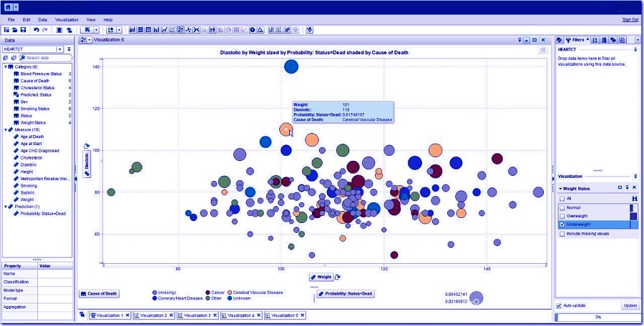
Task: Check the Normal weight status checkbox
Action: pos(562,208)
